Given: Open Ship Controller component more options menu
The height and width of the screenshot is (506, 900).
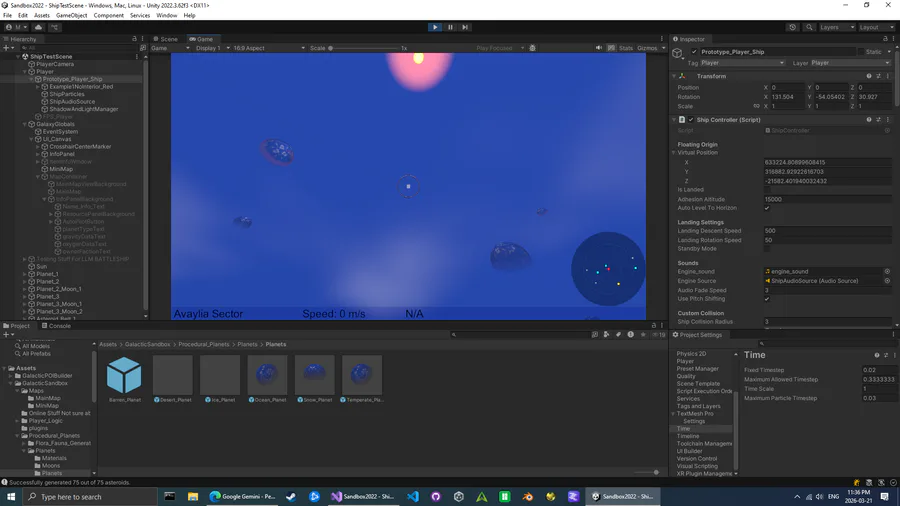Looking at the screenshot, I should click(x=888, y=120).
